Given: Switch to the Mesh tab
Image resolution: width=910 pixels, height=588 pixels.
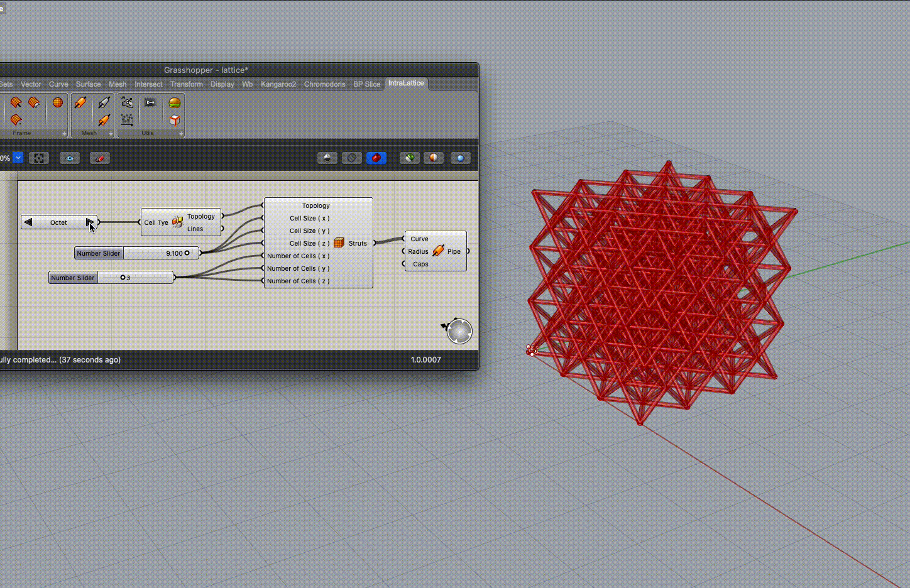Looking at the screenshot, I should (118, 84).
